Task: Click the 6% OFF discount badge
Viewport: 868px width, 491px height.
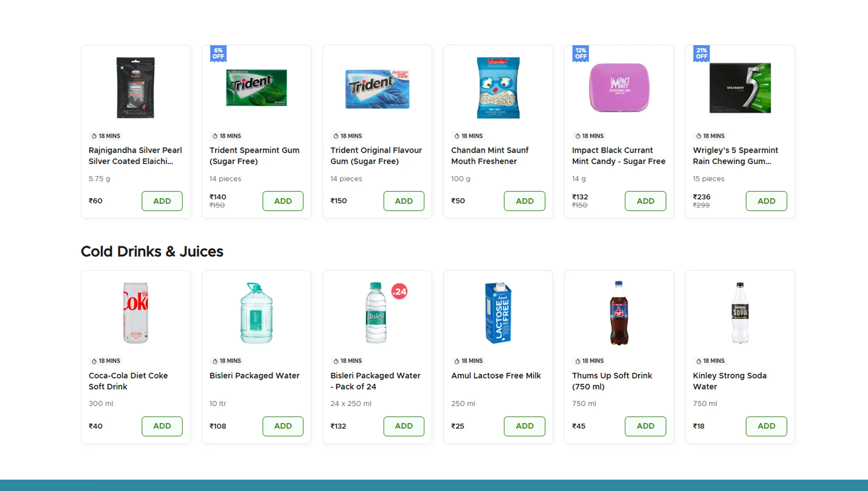Action: pos(218,54)
